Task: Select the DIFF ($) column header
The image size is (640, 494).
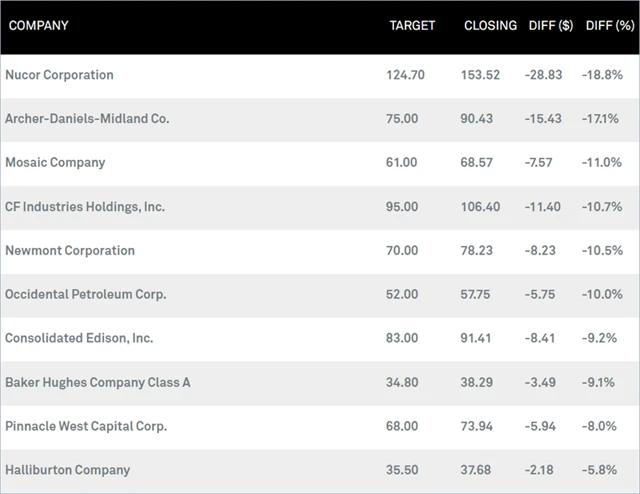Action: (549, 25)
